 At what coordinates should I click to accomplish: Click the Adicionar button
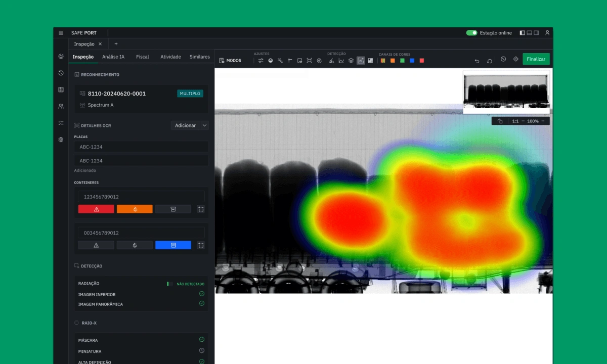pyautogui.click(x=185, y=125)
